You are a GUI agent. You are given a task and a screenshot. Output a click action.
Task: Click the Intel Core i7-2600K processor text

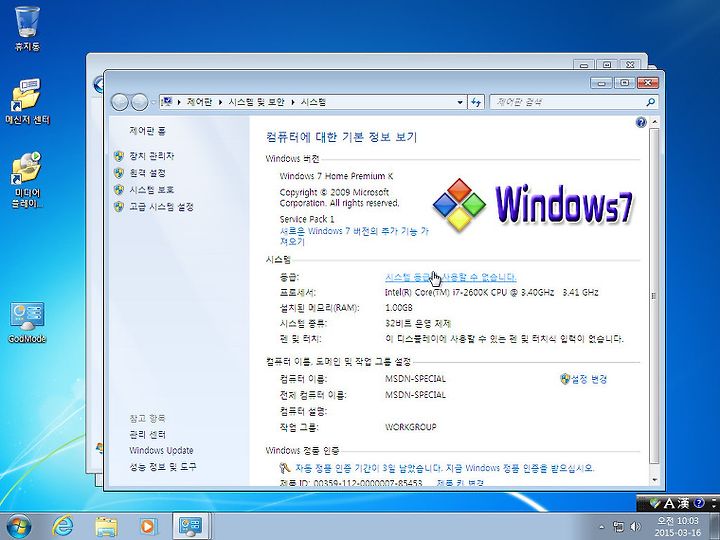click(x=491, y=292)
